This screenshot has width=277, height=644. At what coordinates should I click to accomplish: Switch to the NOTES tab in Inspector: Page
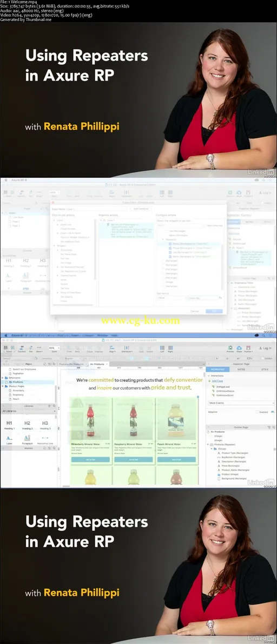(x=241, y=369)
